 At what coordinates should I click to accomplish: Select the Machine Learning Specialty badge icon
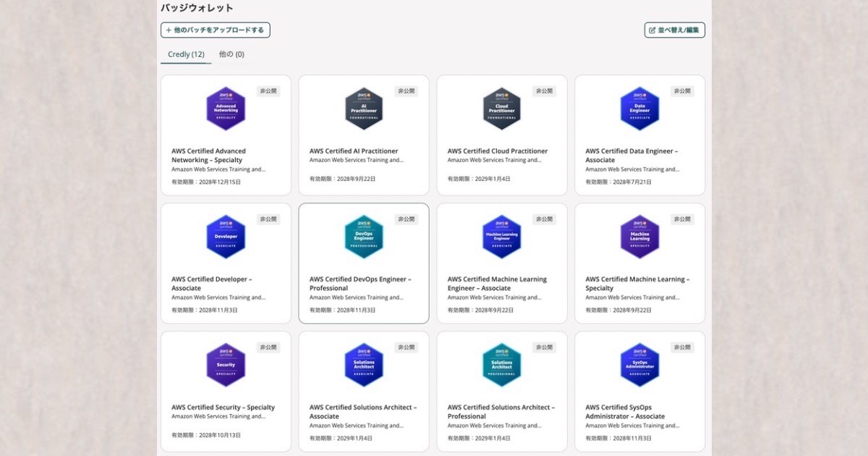click(x=640, y=237)
